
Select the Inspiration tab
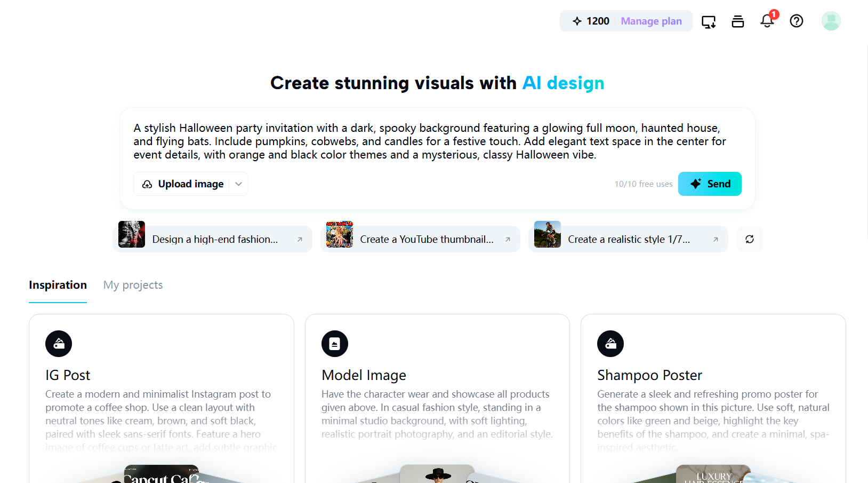[x=58, y=285]
